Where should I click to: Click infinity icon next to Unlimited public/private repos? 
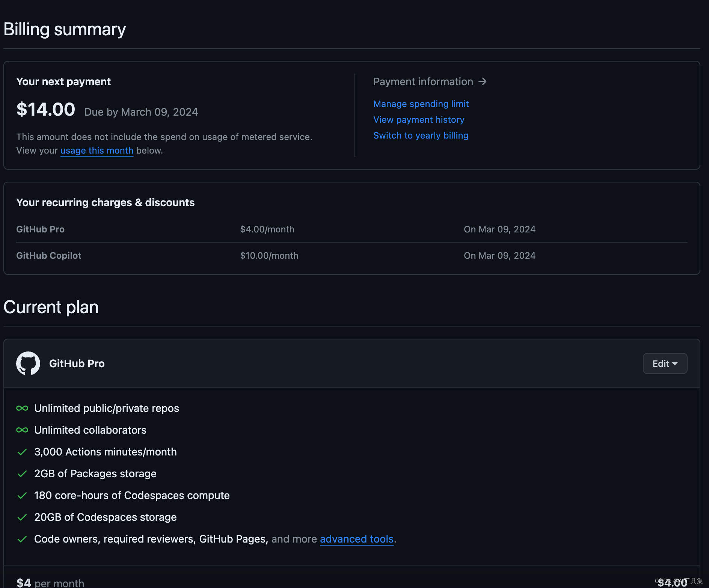tap(22, 408)
